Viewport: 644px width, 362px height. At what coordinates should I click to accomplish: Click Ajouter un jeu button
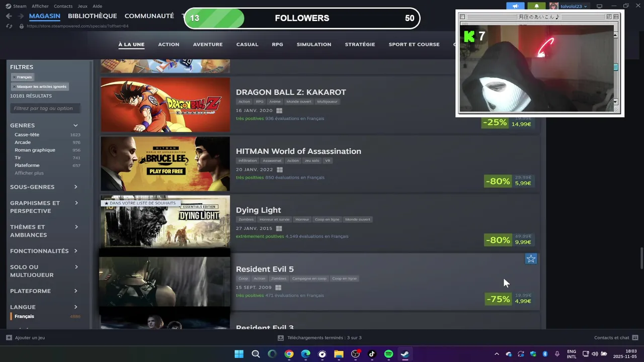25,337
